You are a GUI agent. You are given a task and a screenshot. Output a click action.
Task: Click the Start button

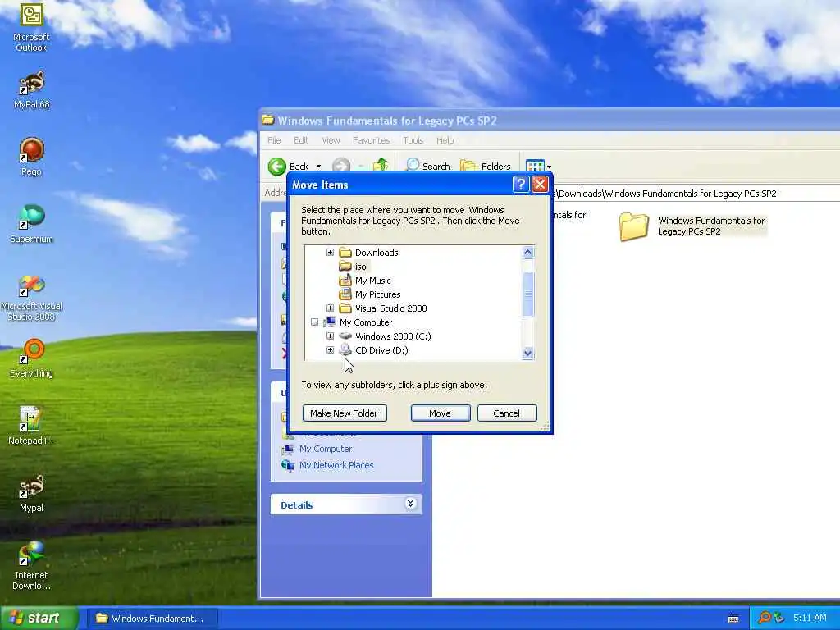point(39,619)
